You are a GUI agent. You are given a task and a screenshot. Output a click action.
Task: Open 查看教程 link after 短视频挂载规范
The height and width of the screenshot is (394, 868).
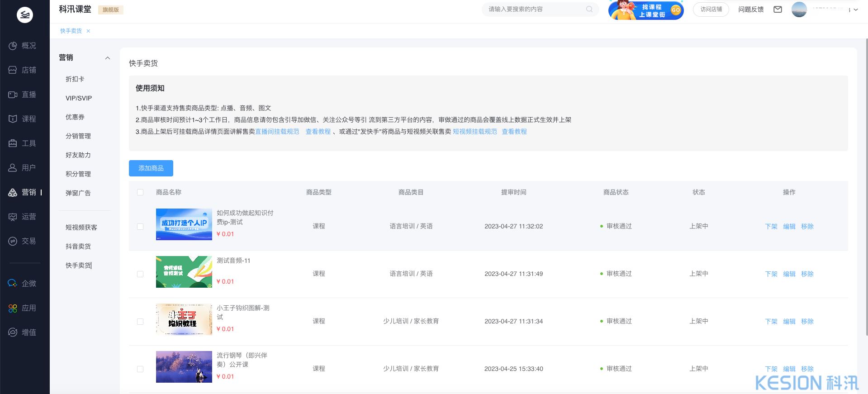click(x=514, y=132)
